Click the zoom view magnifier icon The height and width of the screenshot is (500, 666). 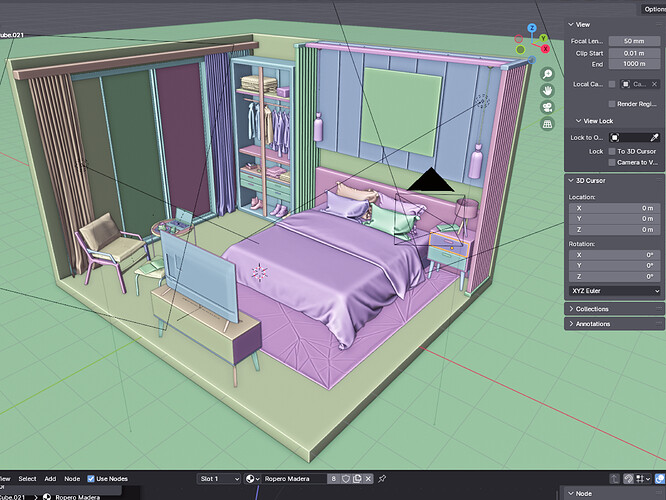547,74
